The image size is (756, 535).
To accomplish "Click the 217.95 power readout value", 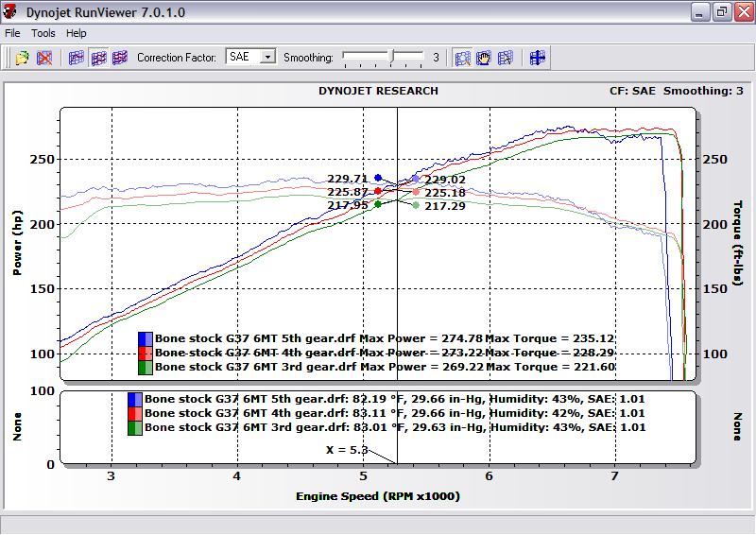I will click(x=348, y=205).
